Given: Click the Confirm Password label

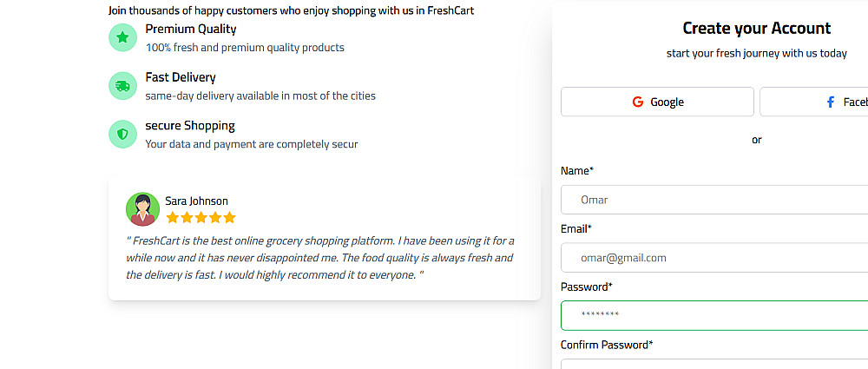Looking at the screenshot, I should pyautogui.click(x=607, y=345).
